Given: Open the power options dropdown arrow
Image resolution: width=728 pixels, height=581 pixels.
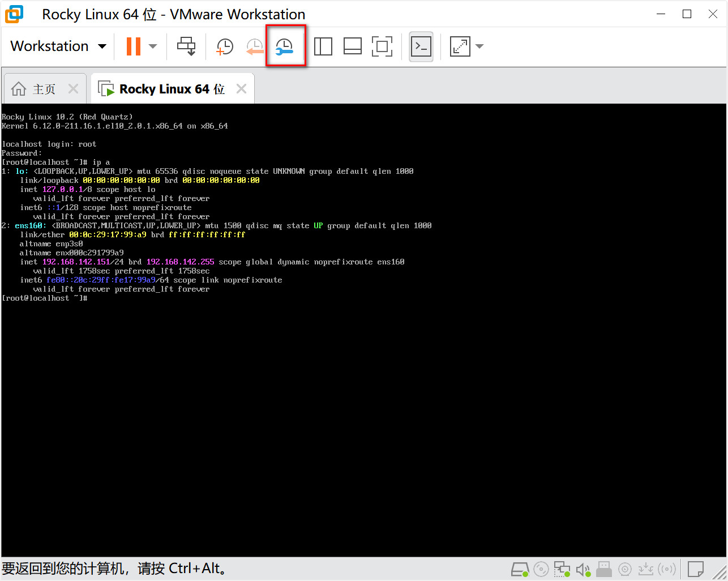Looking at the screenshot, I should (x=153, y=46).
